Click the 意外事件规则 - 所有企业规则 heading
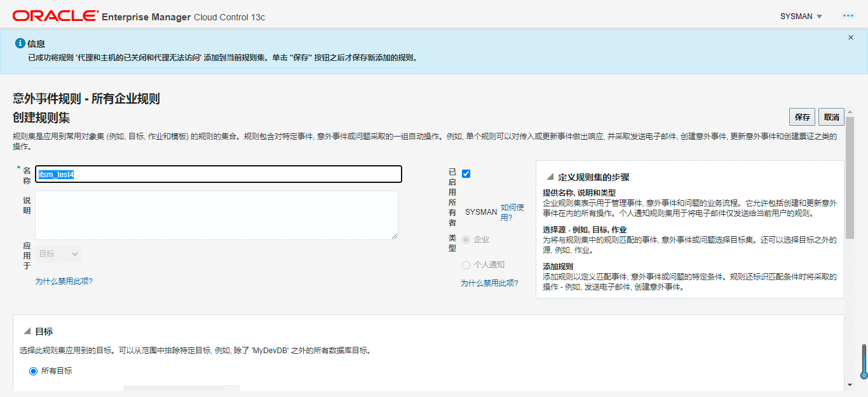The width and height of the screenshot is (868, 397). (x=86, y=98)
